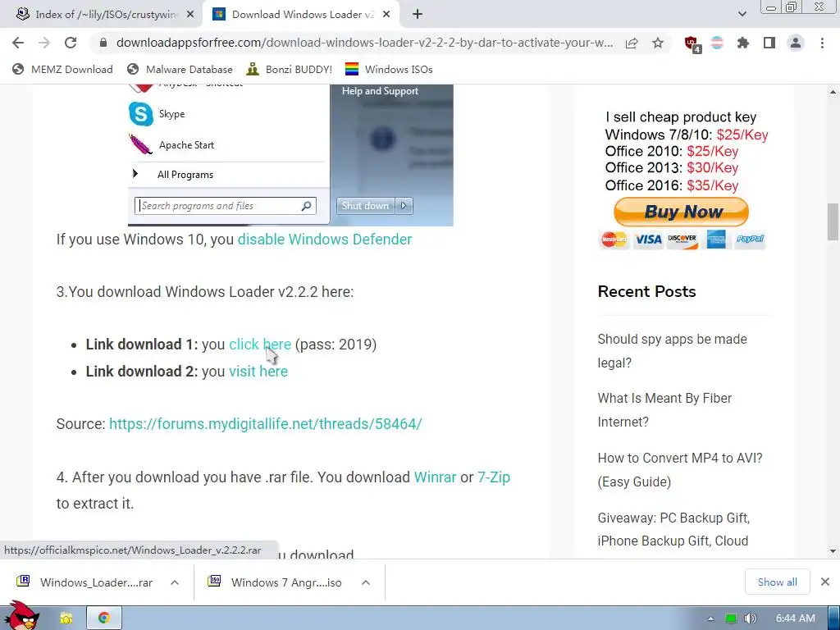Click the Chrome taskbar icon

tap(104, 619)
